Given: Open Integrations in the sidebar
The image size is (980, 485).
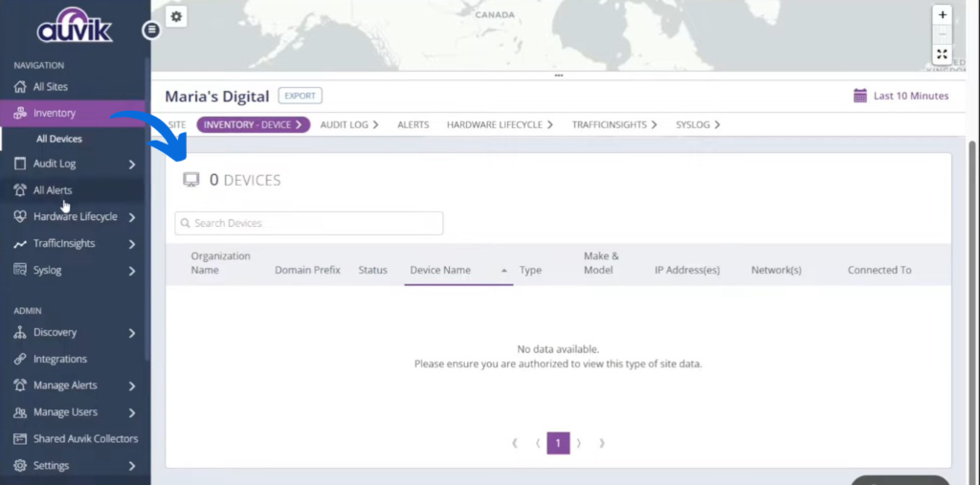Looking at the screenshot, I should (x=60, y=359).
